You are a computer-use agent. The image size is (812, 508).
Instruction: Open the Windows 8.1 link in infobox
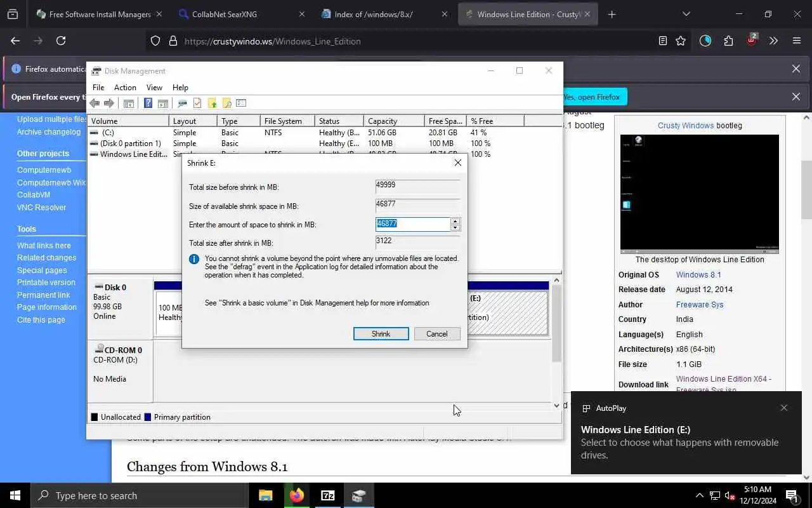(x=698, y=275)
